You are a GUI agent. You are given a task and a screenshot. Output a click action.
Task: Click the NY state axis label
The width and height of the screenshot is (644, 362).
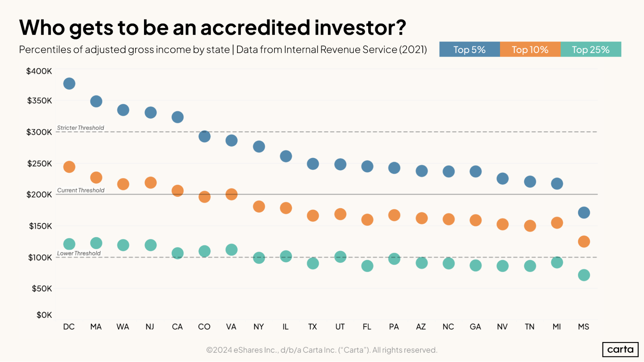[x=259, y=327]
